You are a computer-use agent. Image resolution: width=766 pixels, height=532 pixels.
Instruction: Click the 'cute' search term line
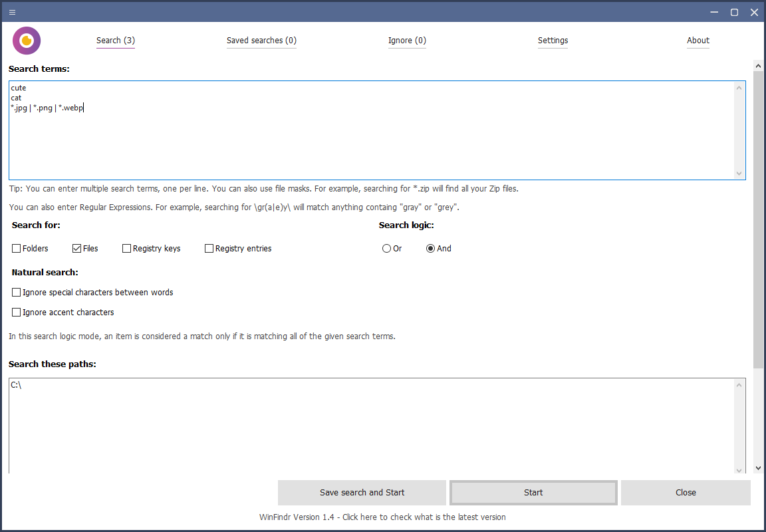point(19,88)
